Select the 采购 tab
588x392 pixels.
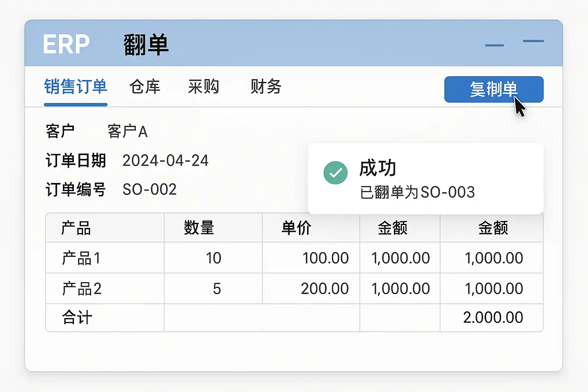click(203, 87)
